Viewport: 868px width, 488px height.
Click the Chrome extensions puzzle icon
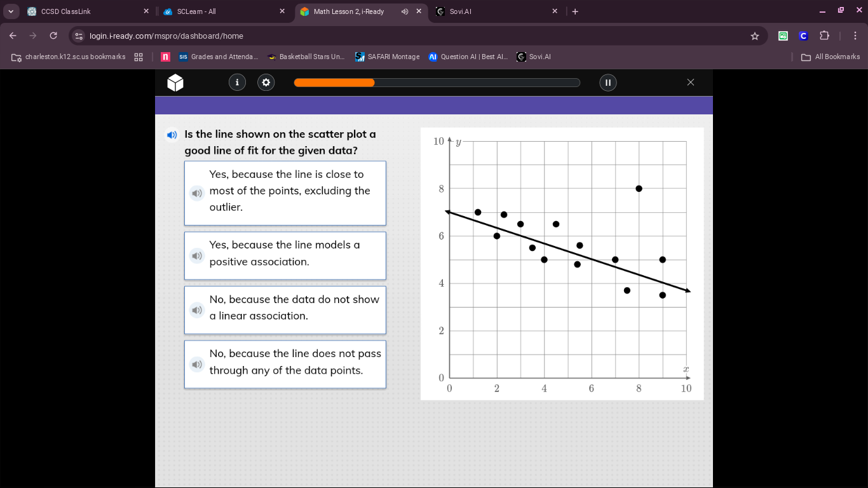click(x=824, y=36)
